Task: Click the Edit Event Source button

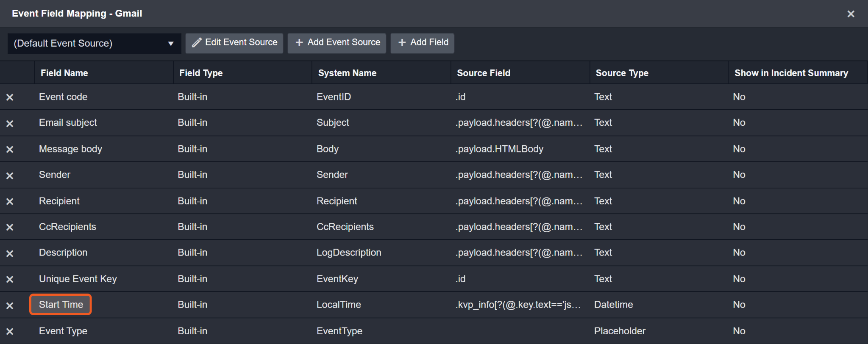Action: point(234,43)
